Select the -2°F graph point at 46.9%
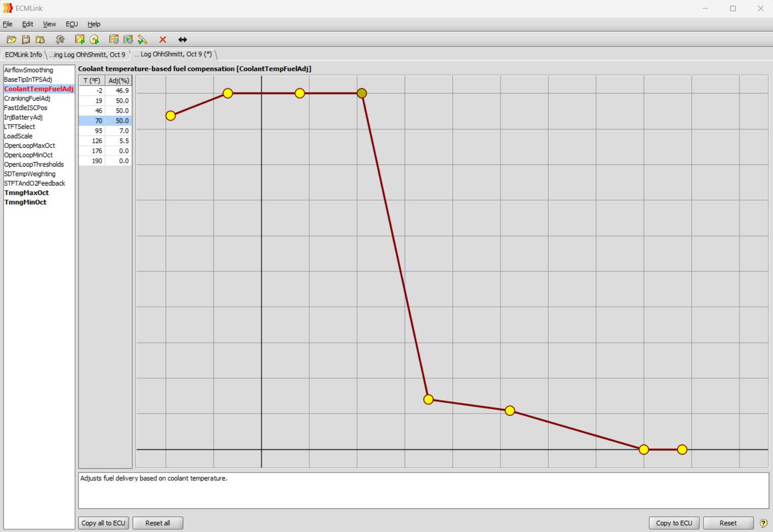Viewport: 773px width, 532px height. point(170,116)
